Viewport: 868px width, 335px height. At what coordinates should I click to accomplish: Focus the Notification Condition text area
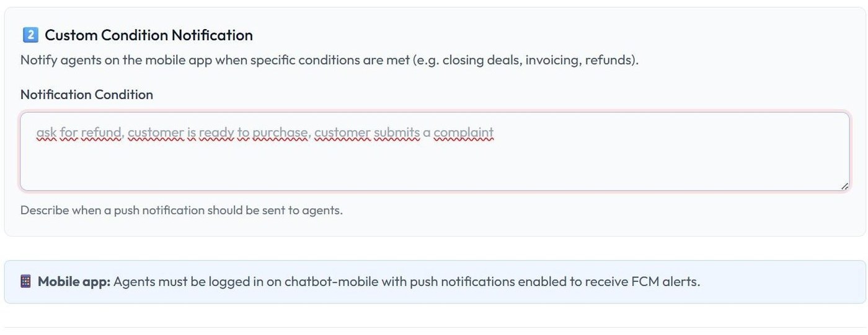pyautogui.click(x=435, y=152)
